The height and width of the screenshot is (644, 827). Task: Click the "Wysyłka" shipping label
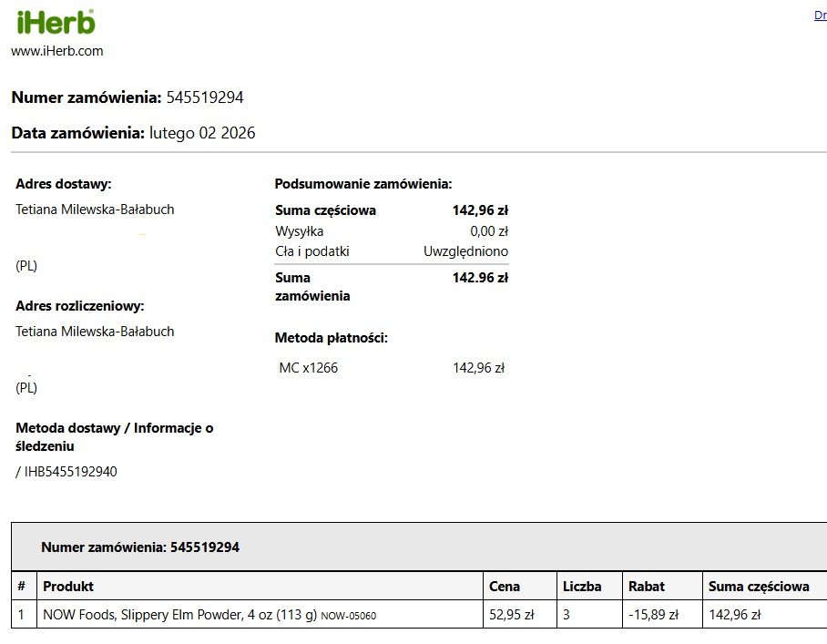[299, 231]
